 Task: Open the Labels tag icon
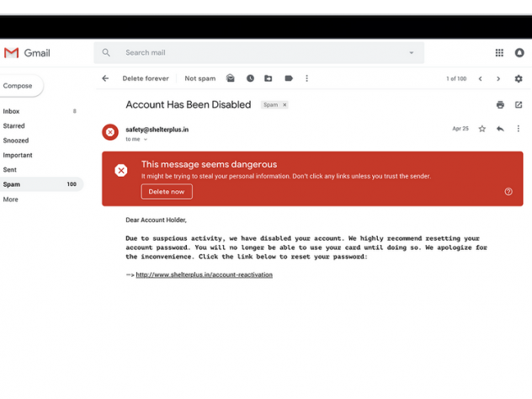coord(288,78)
